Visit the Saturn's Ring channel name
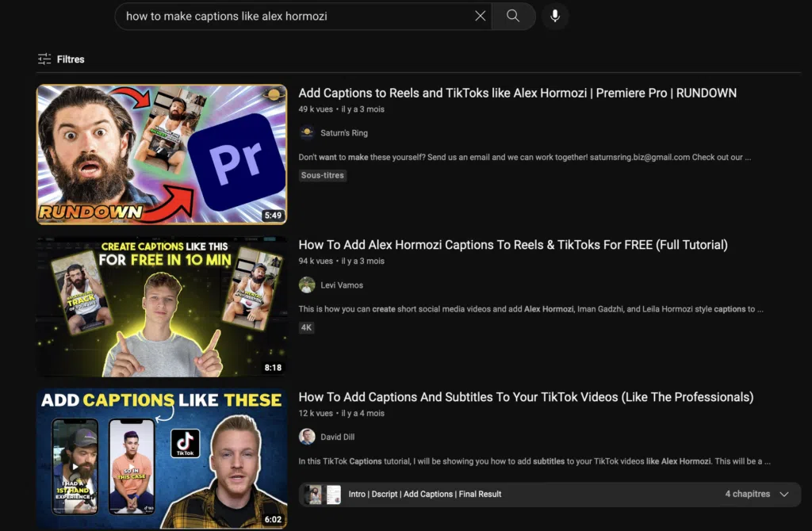This screenshot has height=531, width=812. 344,133
